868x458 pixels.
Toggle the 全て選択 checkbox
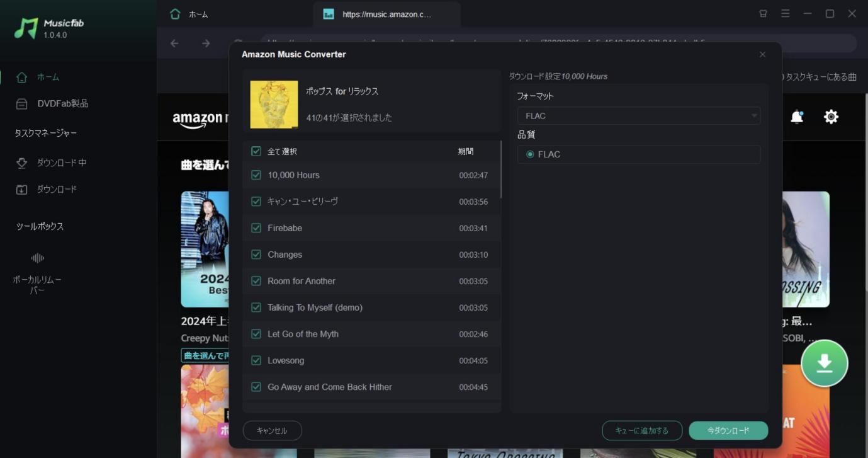pyautogui.click(x=256, y=151)
